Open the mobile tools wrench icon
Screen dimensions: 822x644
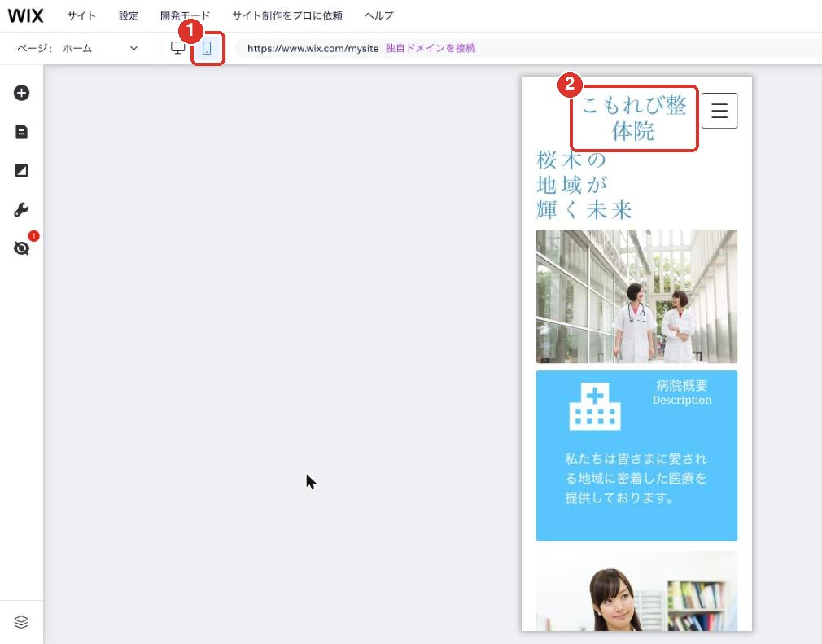click(x=21, y=210)
